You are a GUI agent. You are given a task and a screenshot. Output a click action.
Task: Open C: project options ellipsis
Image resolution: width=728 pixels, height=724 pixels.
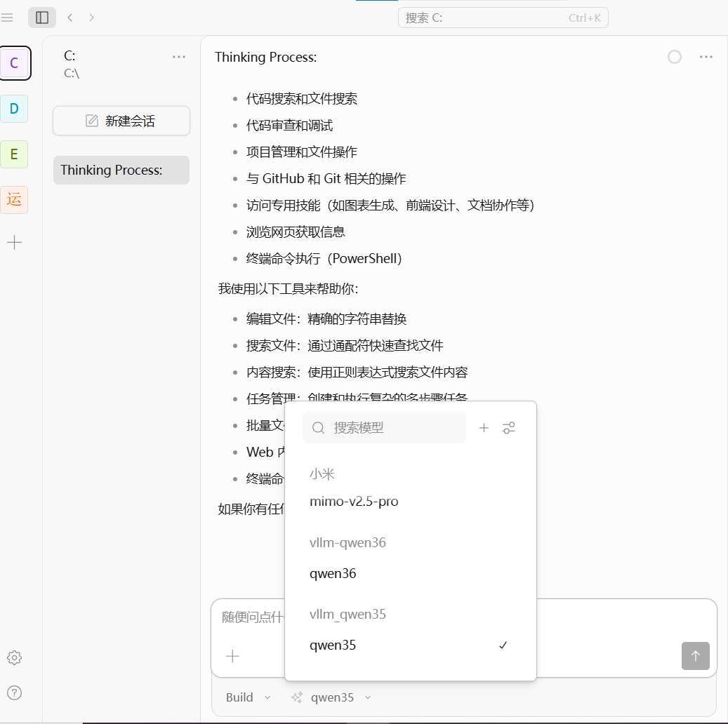[x=179, y=57]
